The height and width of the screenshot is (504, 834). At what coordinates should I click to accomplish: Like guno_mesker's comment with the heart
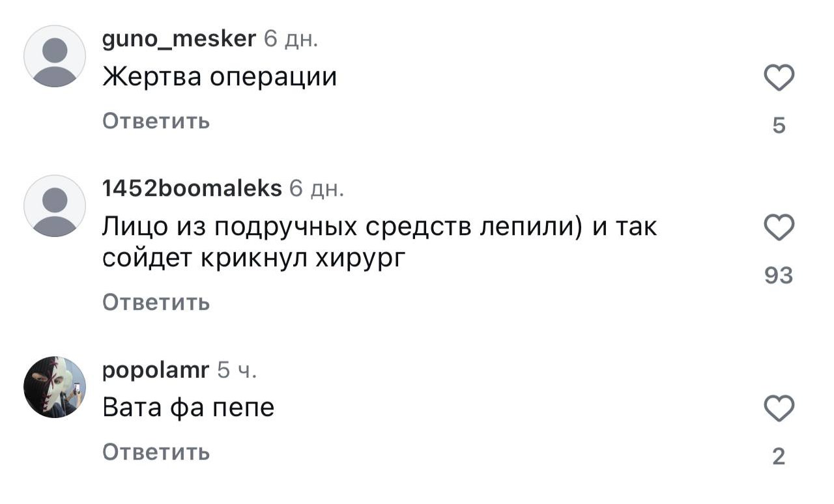(x=779, y=79)
